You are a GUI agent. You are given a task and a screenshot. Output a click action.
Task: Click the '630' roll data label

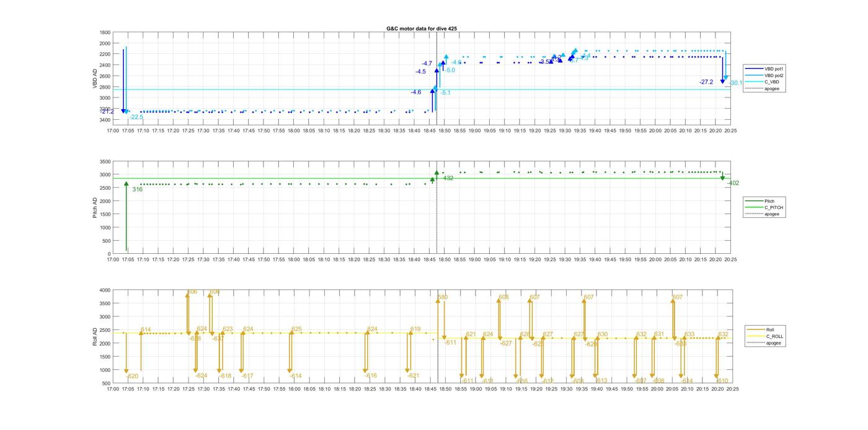click(x=603, y=334)
